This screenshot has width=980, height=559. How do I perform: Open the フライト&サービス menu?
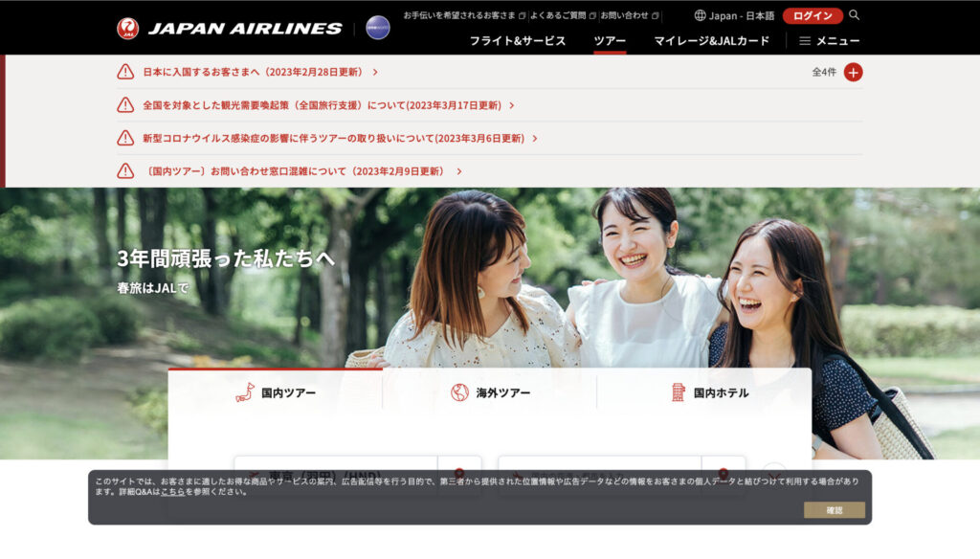pos(518,40)
